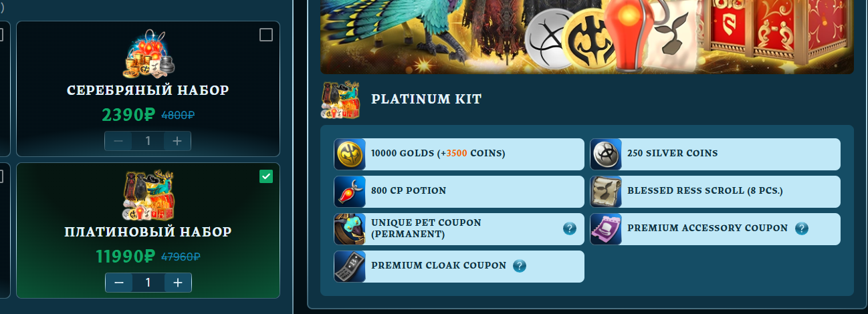Decrease Серебряный набор quantity with minus
Image resolution: width=868 pixels, height=314 pixels.
(118, 141)
